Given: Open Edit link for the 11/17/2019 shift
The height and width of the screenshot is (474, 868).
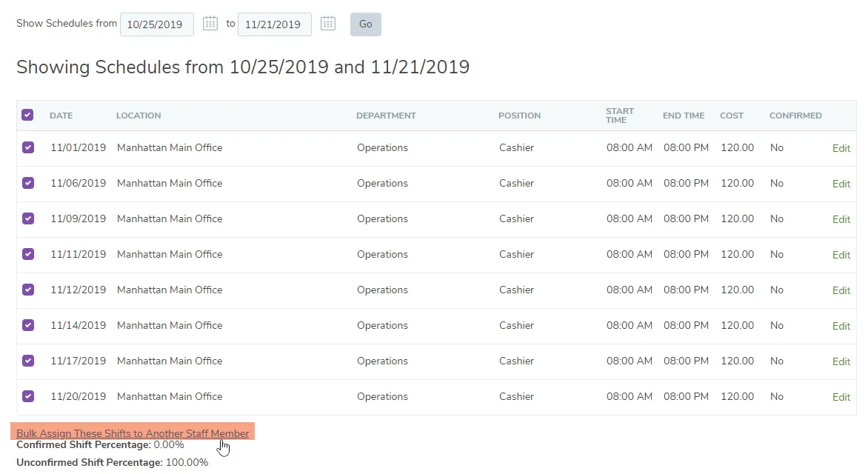Looking at the screenshot, I should 841,361.
